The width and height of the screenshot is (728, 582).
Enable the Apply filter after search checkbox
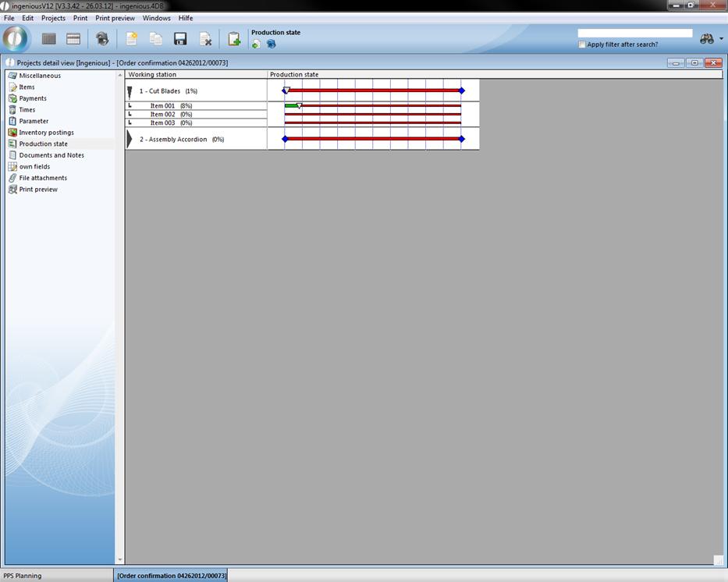point(582,44)
